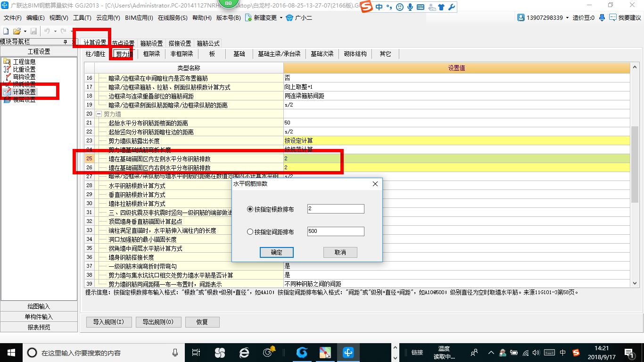The width and height of the screenshot is (644, 362).
Task: Click the 我要建议 feedback link
Action: click(x=625, y=18)
